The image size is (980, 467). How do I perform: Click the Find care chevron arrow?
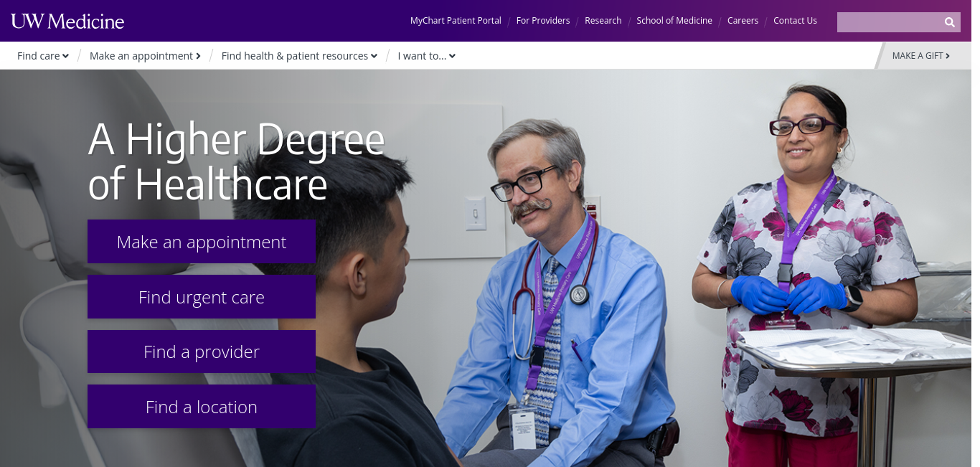65,57
